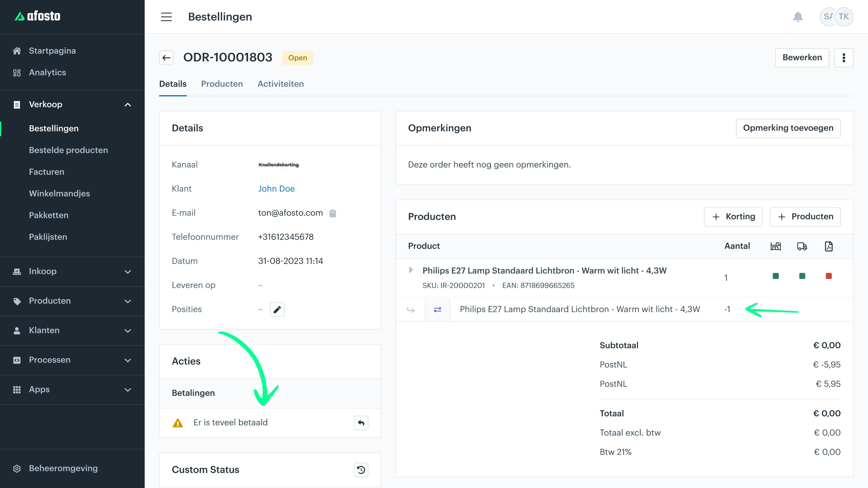868x488 pixels.
Task: Open customer John Doe link
Action: pos(276,189)
